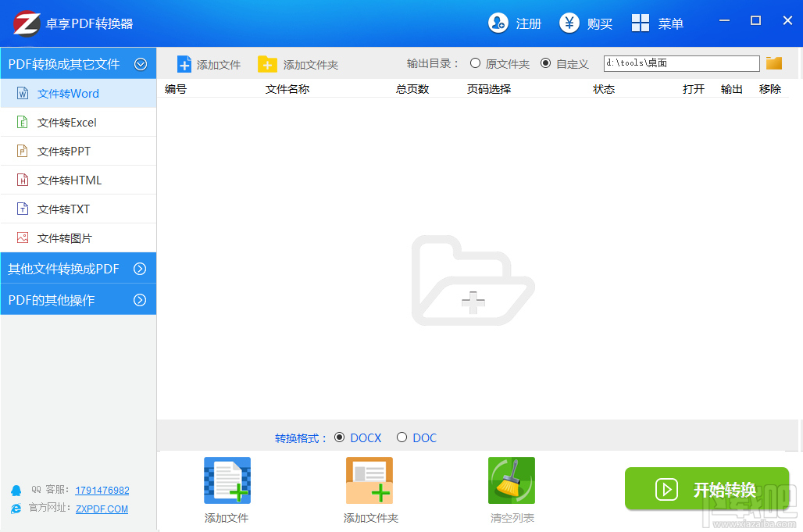
Task: Select 文件转图片 in the sidebar
Action: 78,237
